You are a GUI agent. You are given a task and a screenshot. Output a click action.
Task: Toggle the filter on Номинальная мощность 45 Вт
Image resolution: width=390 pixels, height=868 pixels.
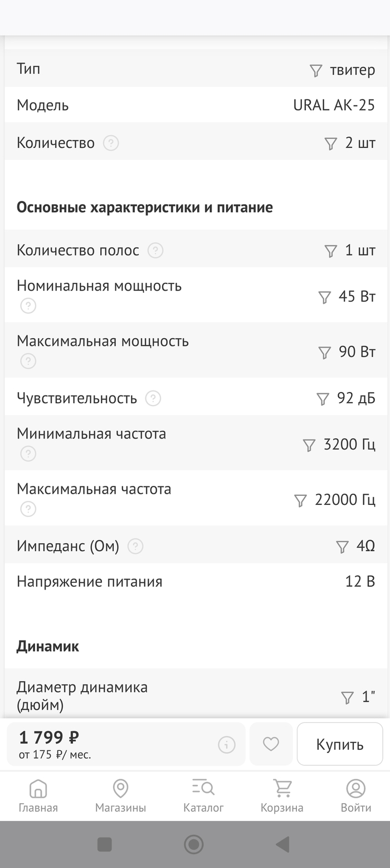[324, 297]
